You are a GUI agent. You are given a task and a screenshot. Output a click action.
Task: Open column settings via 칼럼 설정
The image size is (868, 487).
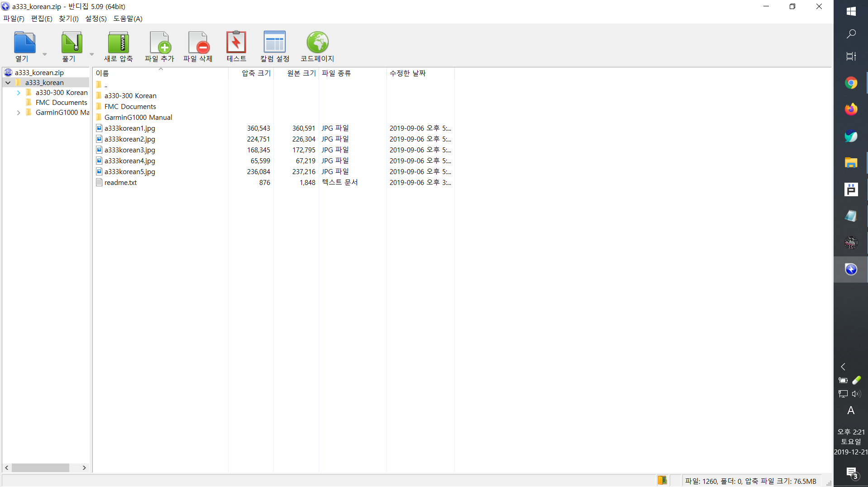275,46
